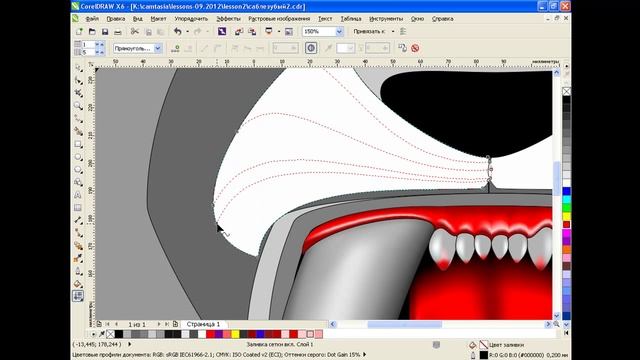Open document palette flyout arrow

pos(93,334)
